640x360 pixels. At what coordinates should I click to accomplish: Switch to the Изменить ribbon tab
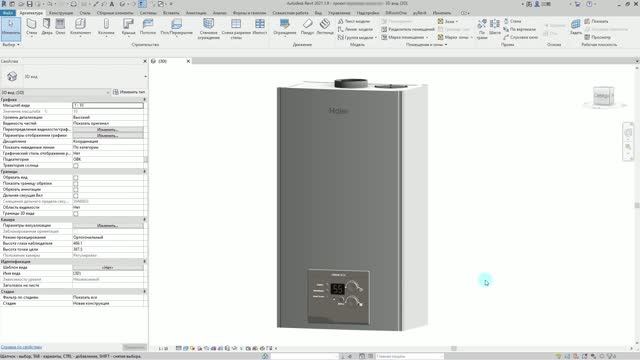click(442, 13)
